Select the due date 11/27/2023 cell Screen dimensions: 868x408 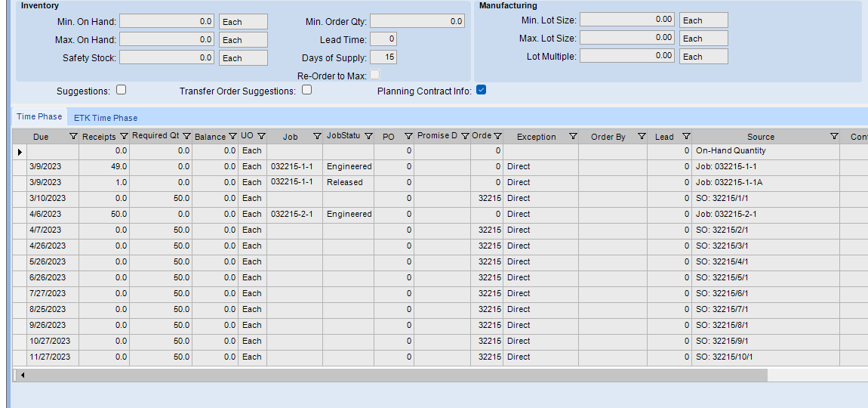[x=53, y=357]
